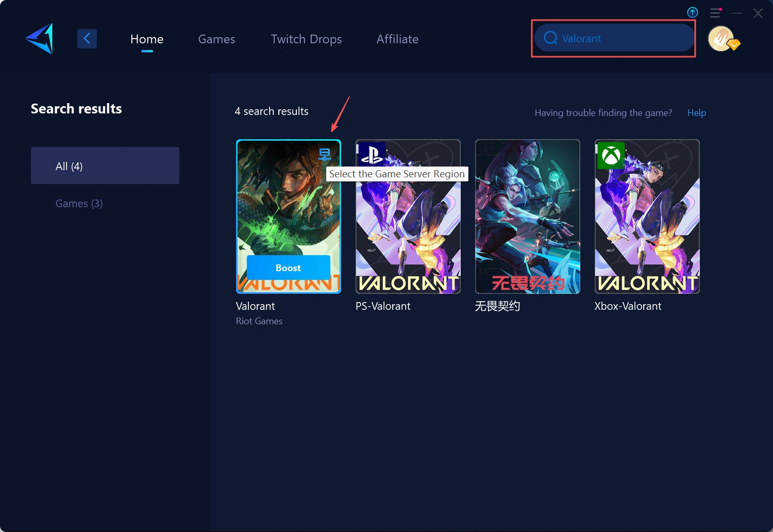Click the Xbox logo on Xbox-Valorant card
The height and width of the screenshot is (532, 773).
point(611,156)
